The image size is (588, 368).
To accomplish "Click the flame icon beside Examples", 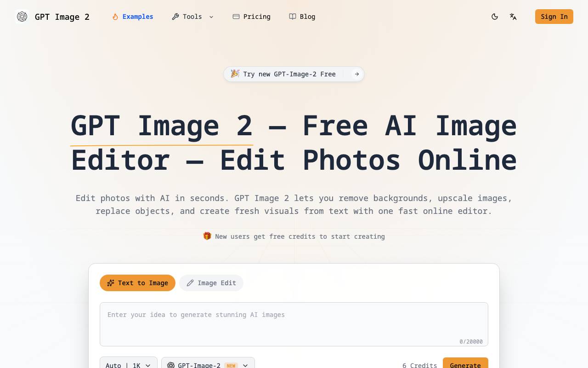I will click(115, 17).
